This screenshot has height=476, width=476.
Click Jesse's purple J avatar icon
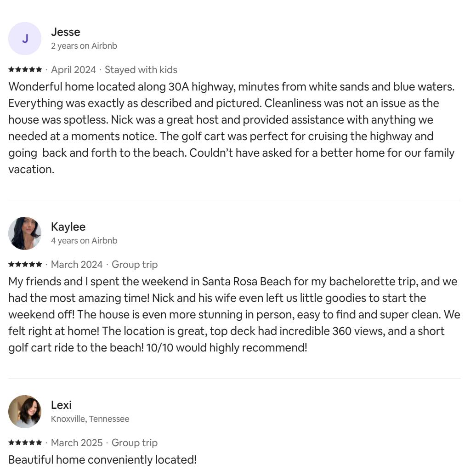coord(25,39)
